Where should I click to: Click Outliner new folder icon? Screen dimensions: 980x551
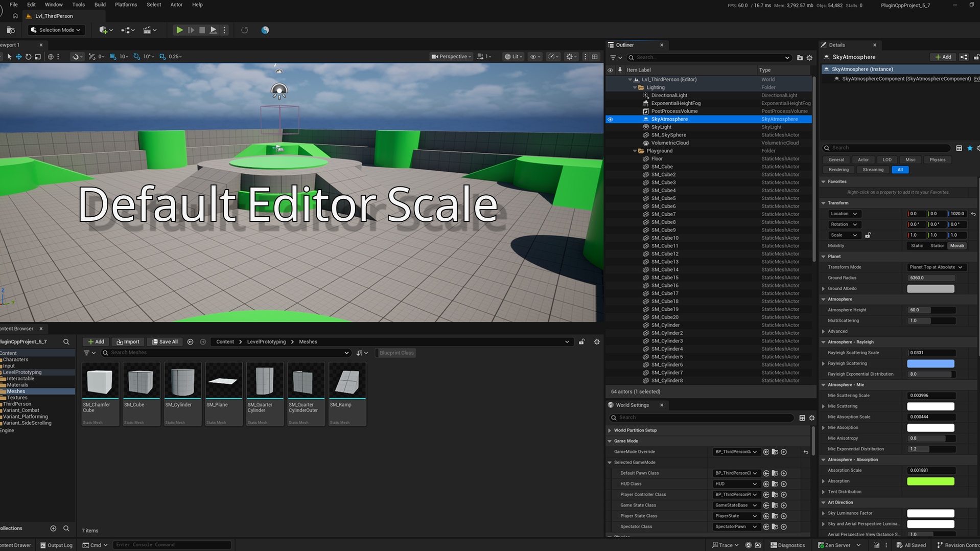[x=800, y=58]
